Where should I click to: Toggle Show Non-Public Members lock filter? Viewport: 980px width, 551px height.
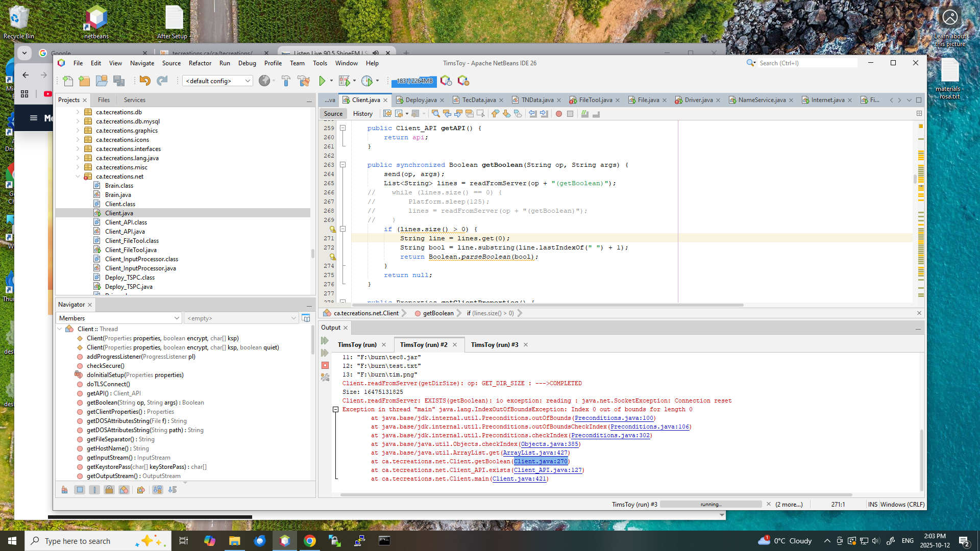pos(109,490)
